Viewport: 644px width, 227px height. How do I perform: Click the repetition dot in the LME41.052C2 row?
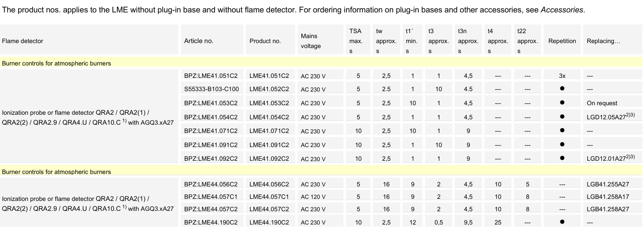[562, 89]
